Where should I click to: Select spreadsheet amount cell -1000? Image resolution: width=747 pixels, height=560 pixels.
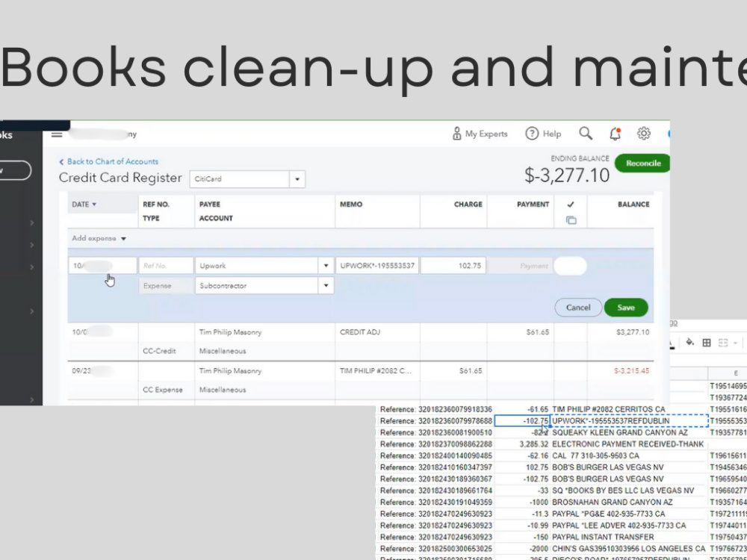pyautogui.click(x=522, y=503)
